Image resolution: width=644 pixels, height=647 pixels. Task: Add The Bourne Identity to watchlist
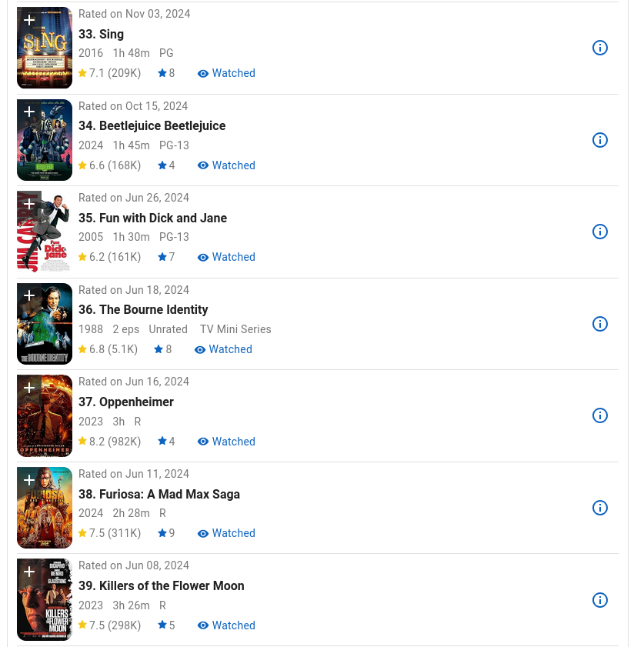(x=29, y=296)
